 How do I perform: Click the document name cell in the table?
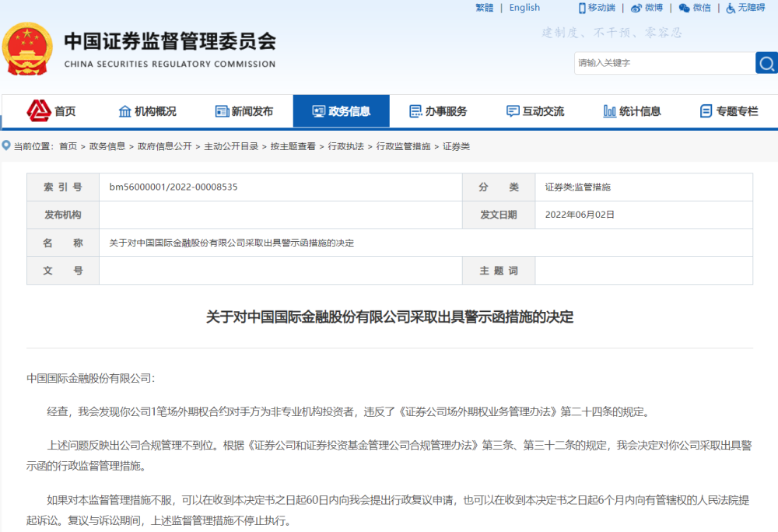(x=426, y=243)
